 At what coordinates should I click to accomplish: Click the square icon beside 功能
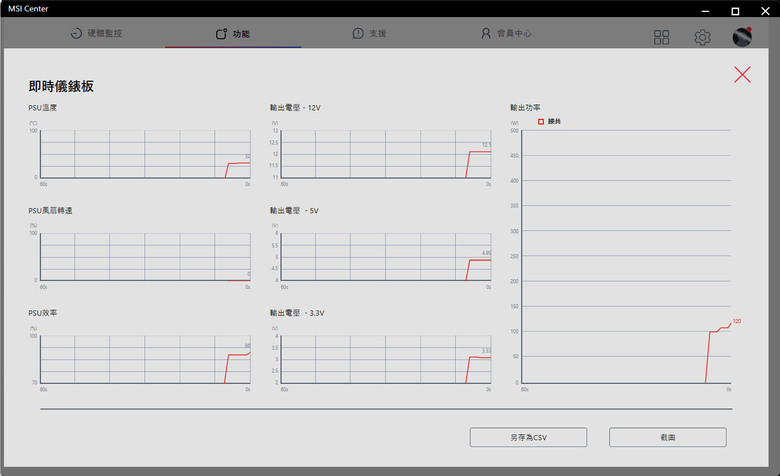(x=221, y=33)
